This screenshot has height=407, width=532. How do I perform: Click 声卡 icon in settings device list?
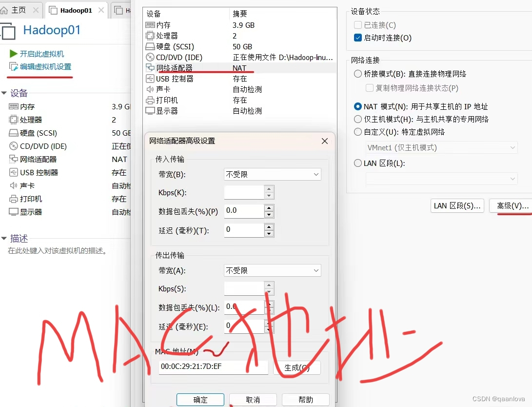point(150,89)
